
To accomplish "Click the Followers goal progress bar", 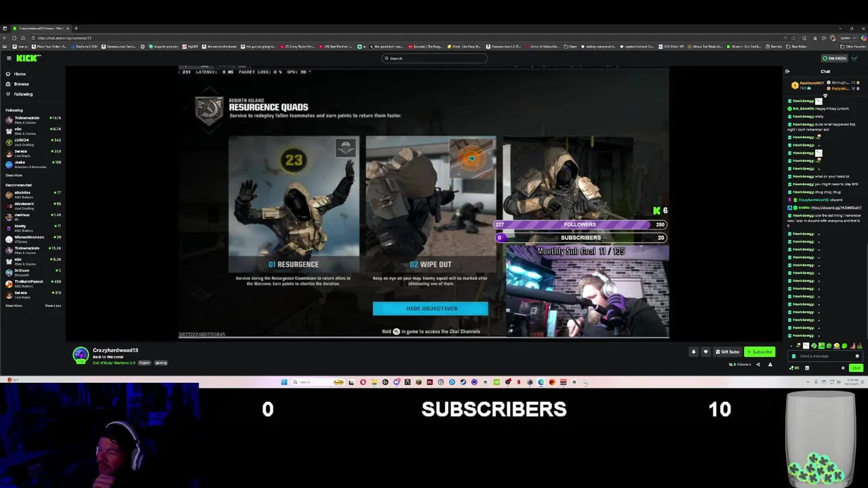I will click(580, 224).
